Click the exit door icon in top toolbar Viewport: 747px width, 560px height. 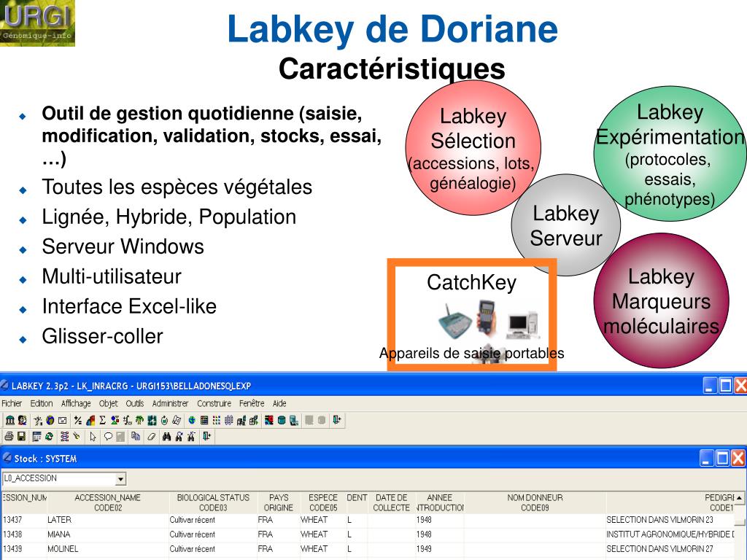pyautogui.click(x=337, y=420)
